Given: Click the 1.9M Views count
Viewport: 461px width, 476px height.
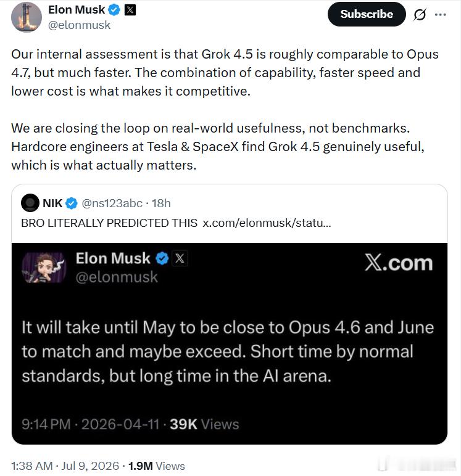Looking at the screenshot, I should pyautogui.click(x=157, y=466).
